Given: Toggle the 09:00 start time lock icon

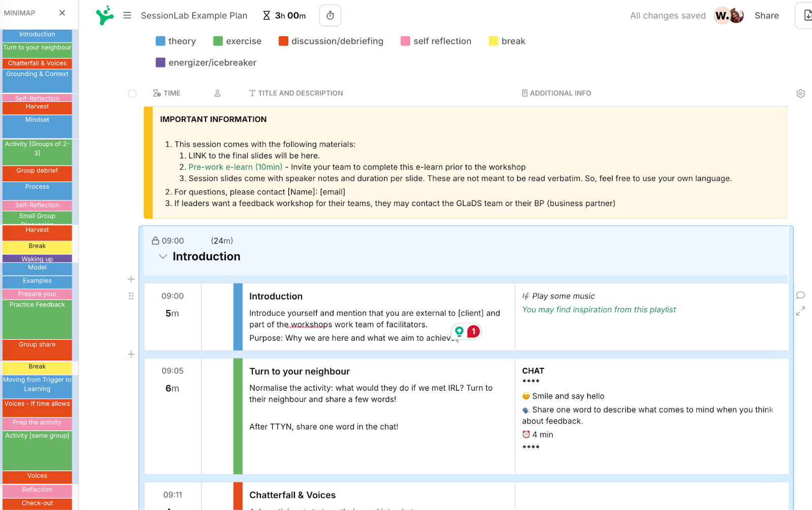Looking at the screenshot, I should coord(156,240).
